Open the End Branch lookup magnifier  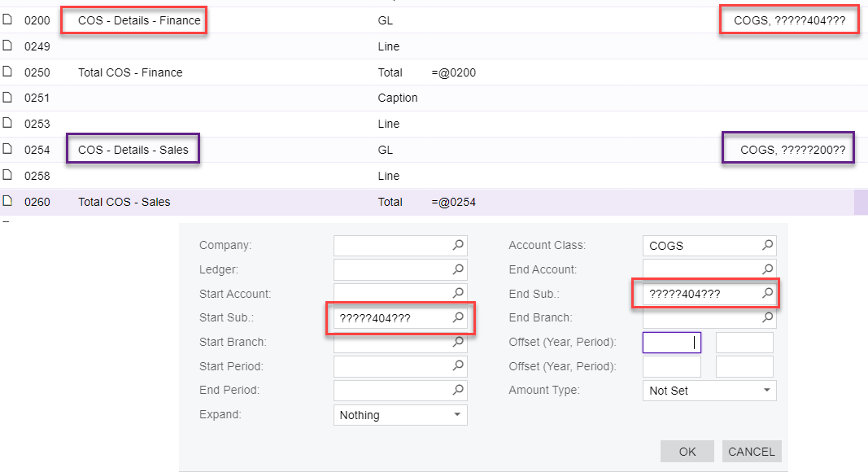[767, 317]
